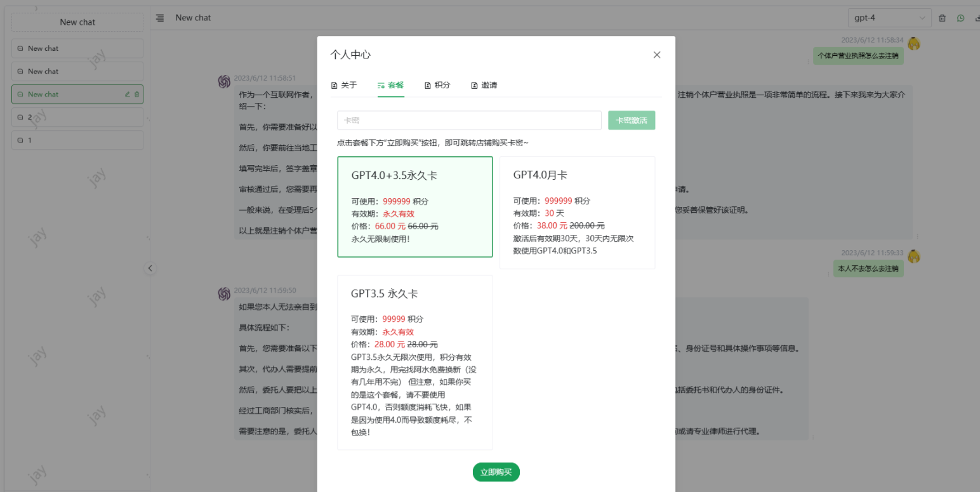This screenshot has height=492, width=980.
Task: Go to the 邀请 tab
Action: [484, 85]
